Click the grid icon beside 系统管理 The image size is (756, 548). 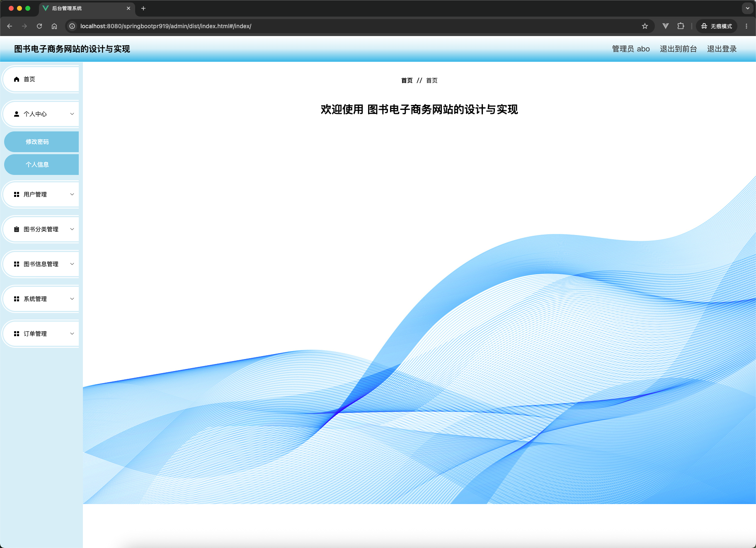point(17,299)
